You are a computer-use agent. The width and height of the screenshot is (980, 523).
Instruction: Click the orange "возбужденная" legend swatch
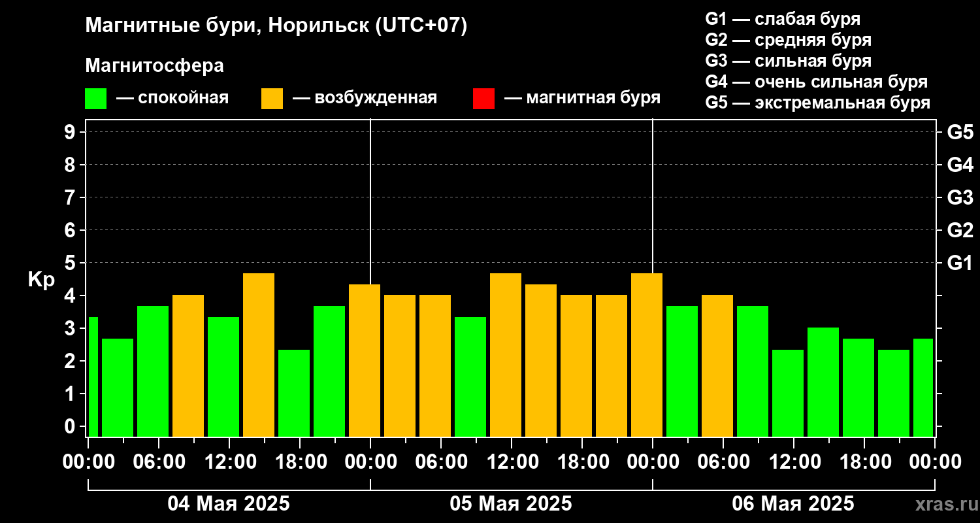[x=272, y=99]
